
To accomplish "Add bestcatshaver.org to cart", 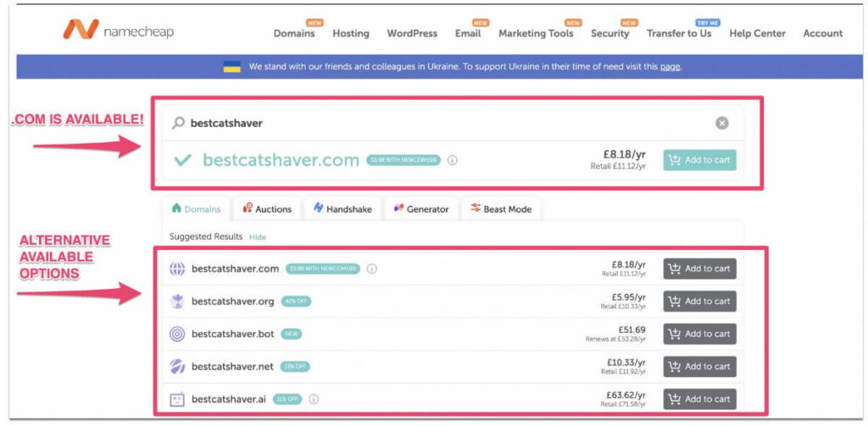I will click(x=699, y=302).
